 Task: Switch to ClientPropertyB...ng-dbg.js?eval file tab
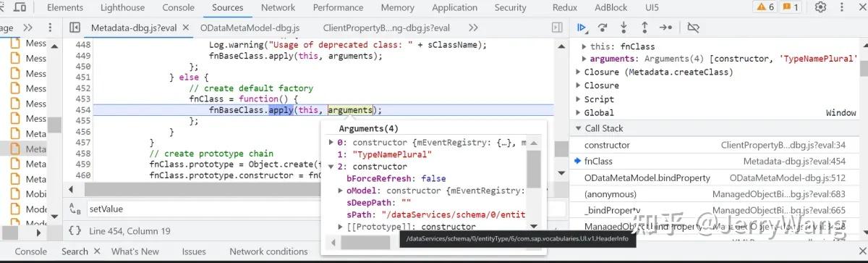[x=386, y=28]
